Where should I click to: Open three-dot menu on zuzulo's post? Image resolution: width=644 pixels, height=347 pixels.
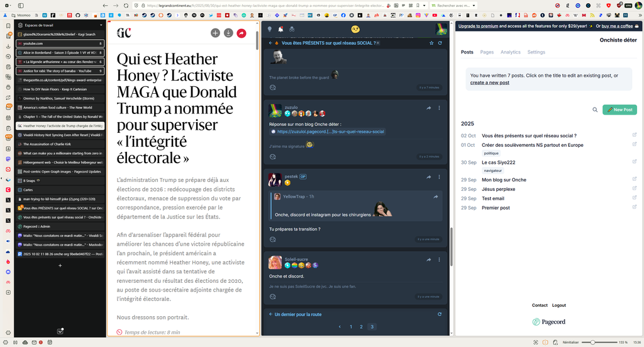click(x=439, y=108)
